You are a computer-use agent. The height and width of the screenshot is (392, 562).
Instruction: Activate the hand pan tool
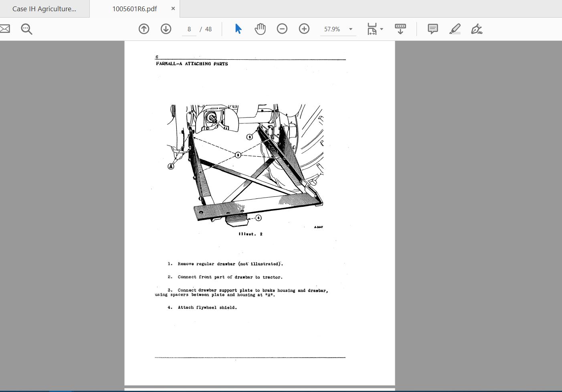pos(260,29)
